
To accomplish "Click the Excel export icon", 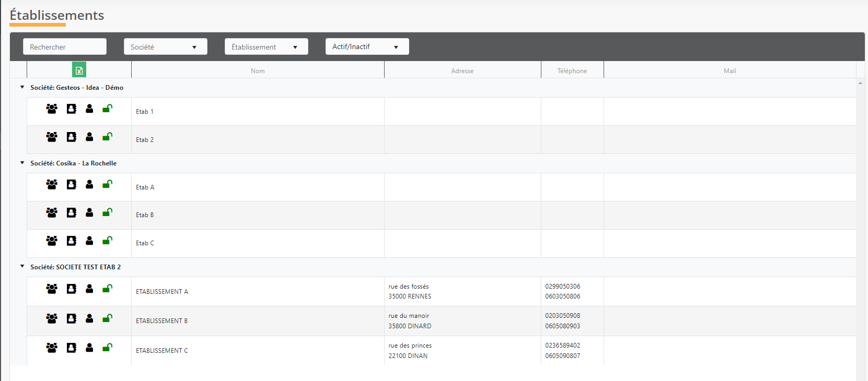I will [79, 70].
